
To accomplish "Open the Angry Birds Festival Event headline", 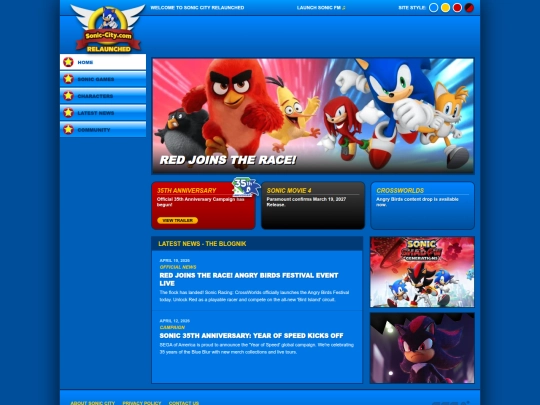I will click(249, 279).
